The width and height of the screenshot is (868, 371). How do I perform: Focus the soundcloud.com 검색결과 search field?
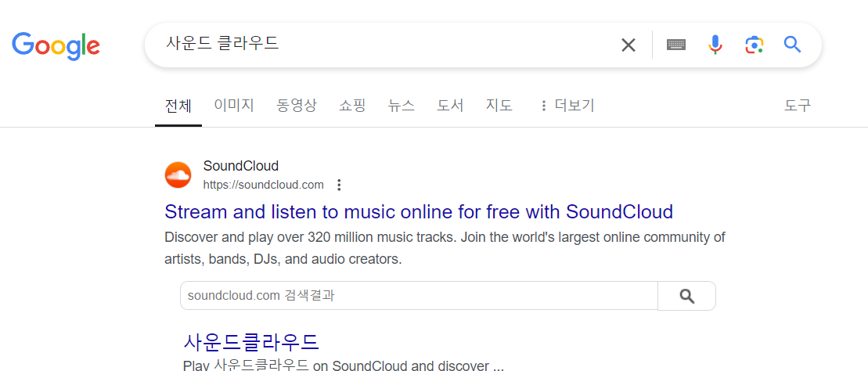(x=419, y=296)
